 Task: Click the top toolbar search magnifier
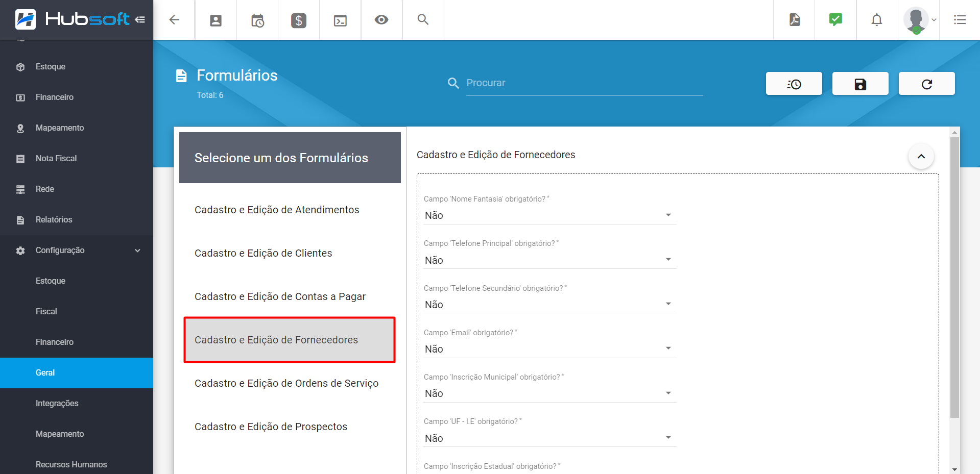click(423, 19)
